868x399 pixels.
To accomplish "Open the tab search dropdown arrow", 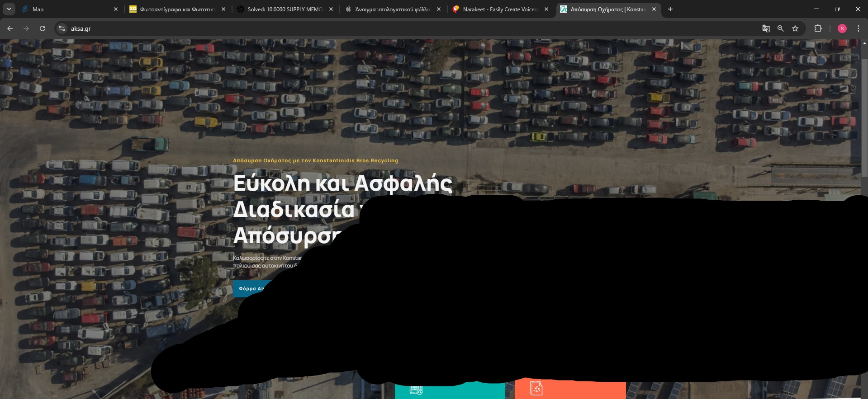I will pyautogui.click(x=9, y=9).
